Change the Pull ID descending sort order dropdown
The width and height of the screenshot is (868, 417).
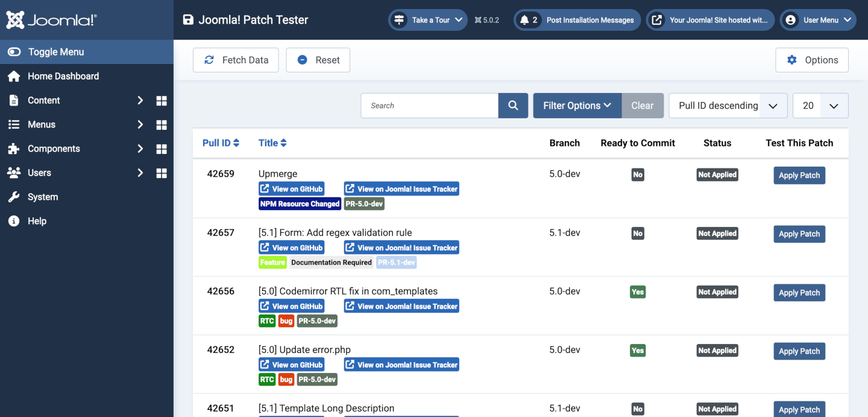pos(728,105)
